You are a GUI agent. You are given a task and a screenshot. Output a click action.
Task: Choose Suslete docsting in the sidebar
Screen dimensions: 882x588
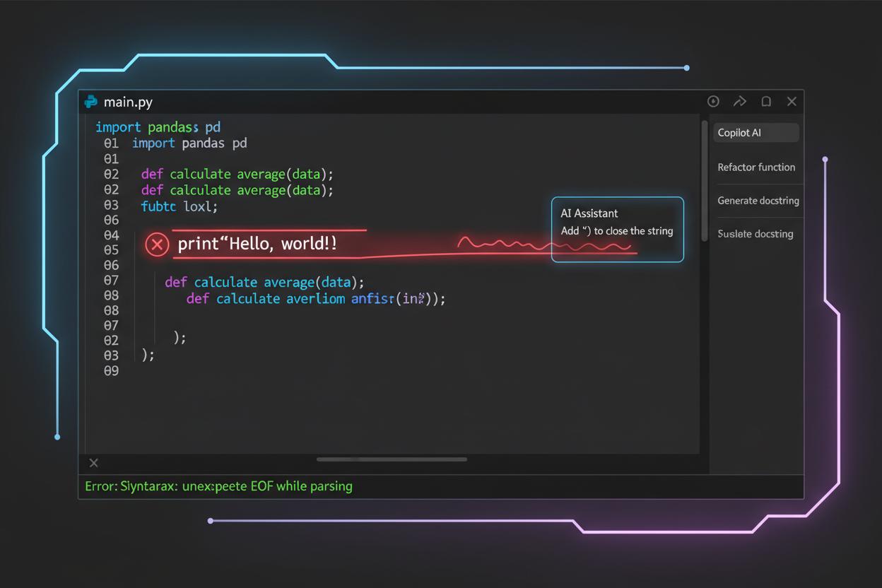pos(755,234)
